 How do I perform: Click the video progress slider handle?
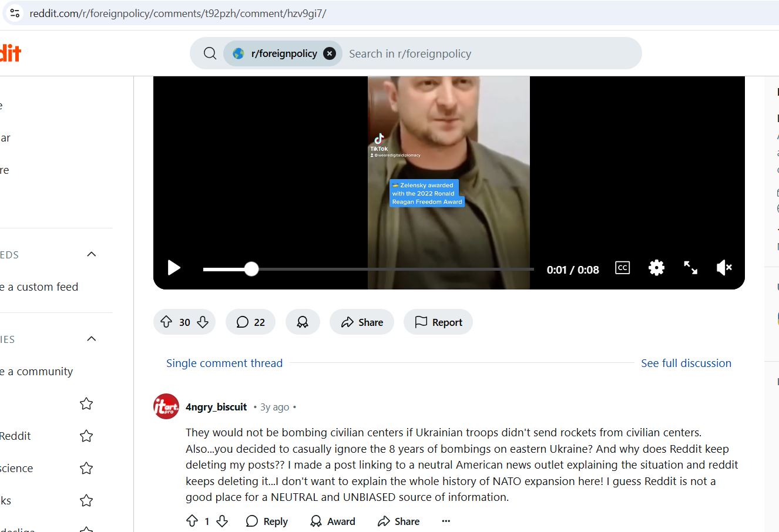[x=251, y=269]
